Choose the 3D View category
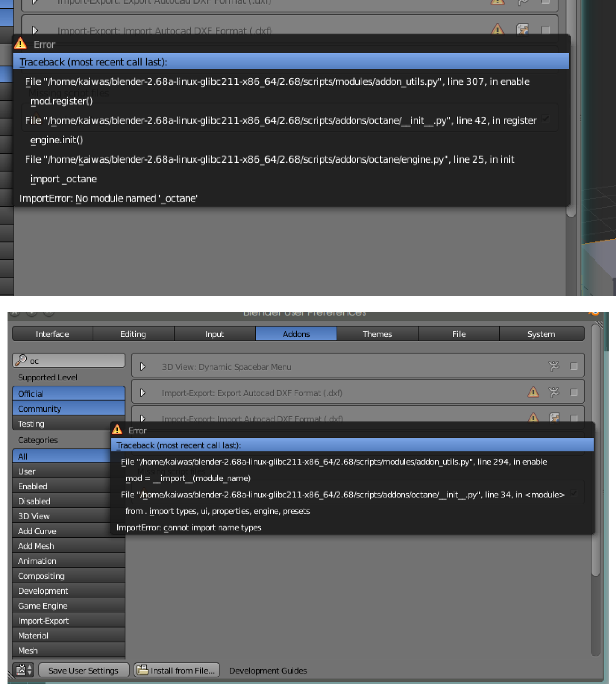This screenshot has height=684, width=616. (61, 516)
